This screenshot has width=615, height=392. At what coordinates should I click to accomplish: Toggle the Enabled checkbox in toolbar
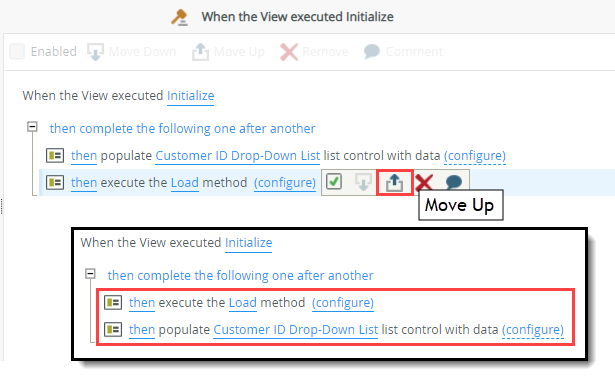pyautogui.click(x=17, y=51)
